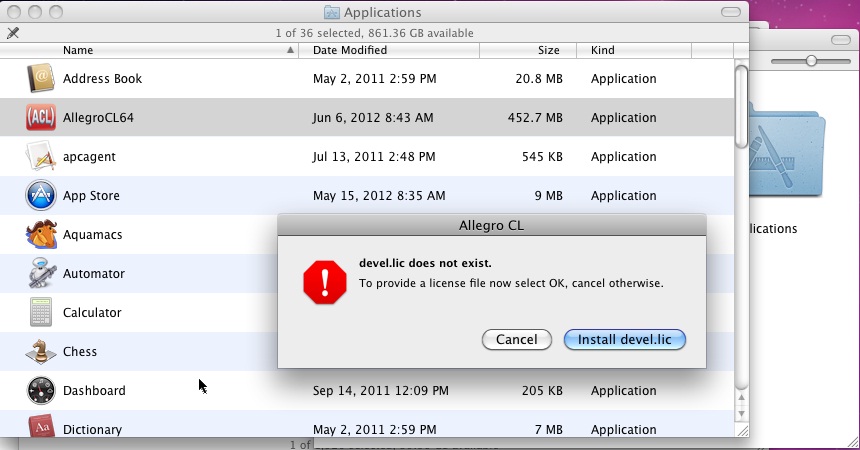Click the Cancel button in dialog
Viewport: 860px width, 450px height.
516,340
